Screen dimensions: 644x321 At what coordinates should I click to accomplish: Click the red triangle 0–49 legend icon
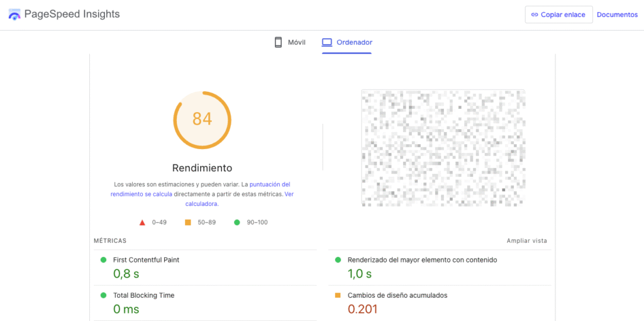142,223
